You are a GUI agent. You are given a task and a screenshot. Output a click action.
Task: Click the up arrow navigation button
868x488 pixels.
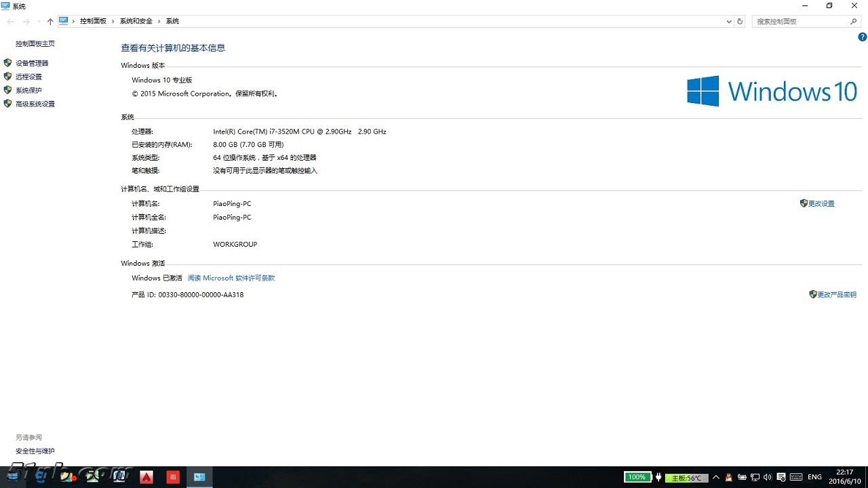click(50, 22)
